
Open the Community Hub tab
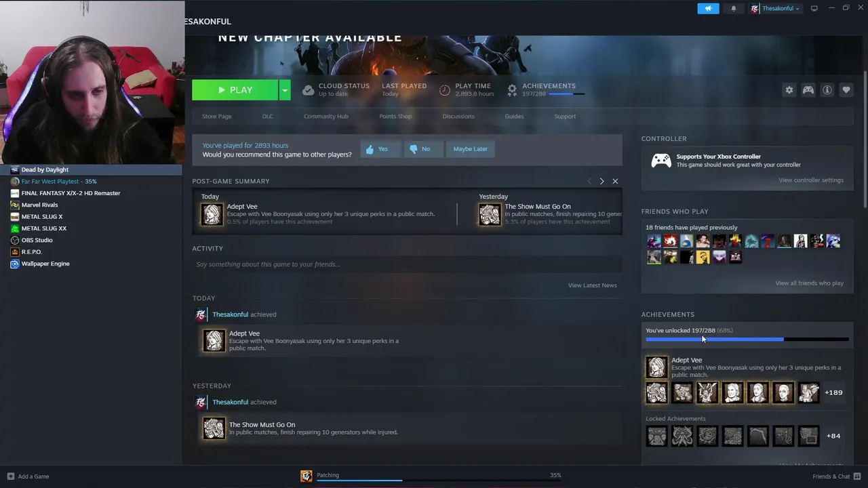click(326, 117)
